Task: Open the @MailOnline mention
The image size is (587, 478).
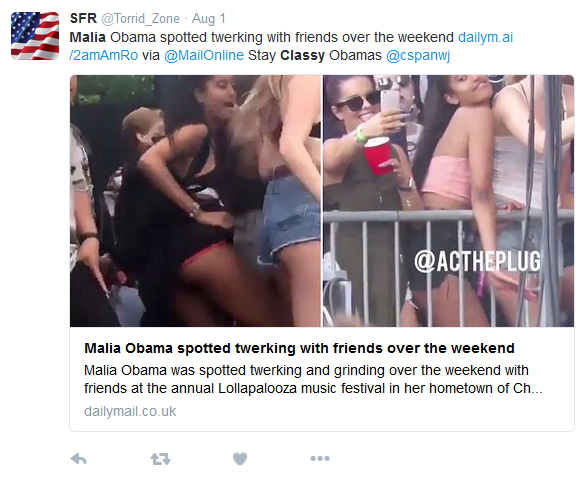Action: [x=204, y=55]
